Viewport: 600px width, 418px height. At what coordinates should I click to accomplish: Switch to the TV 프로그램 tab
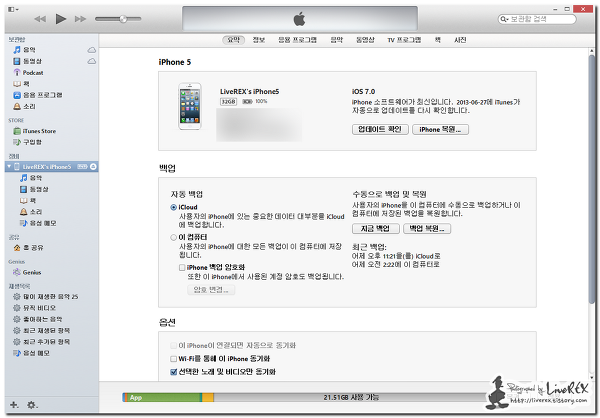point(404,40)
